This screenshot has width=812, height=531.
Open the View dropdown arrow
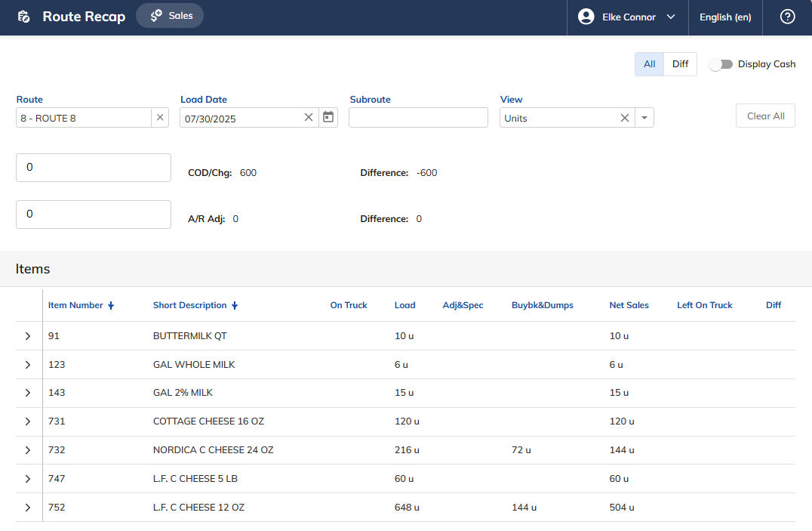click(644, 118)
